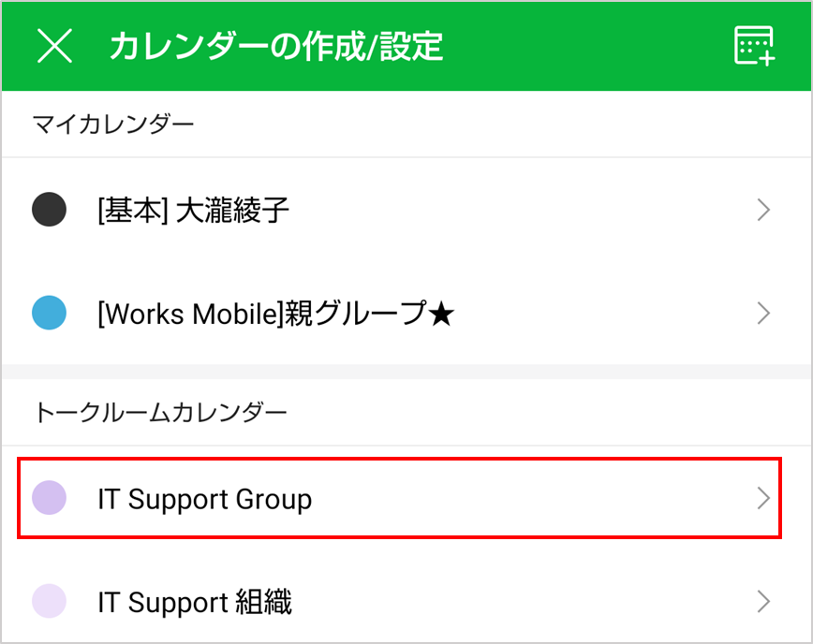Tap the add new calendar icon

click(x=754, y=46)
